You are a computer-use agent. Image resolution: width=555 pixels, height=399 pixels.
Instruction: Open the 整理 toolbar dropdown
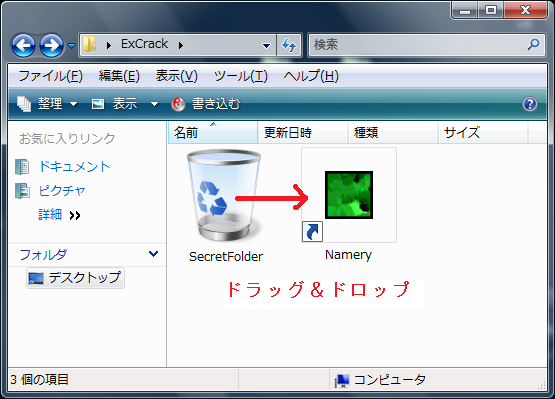[x=47, y=104]
